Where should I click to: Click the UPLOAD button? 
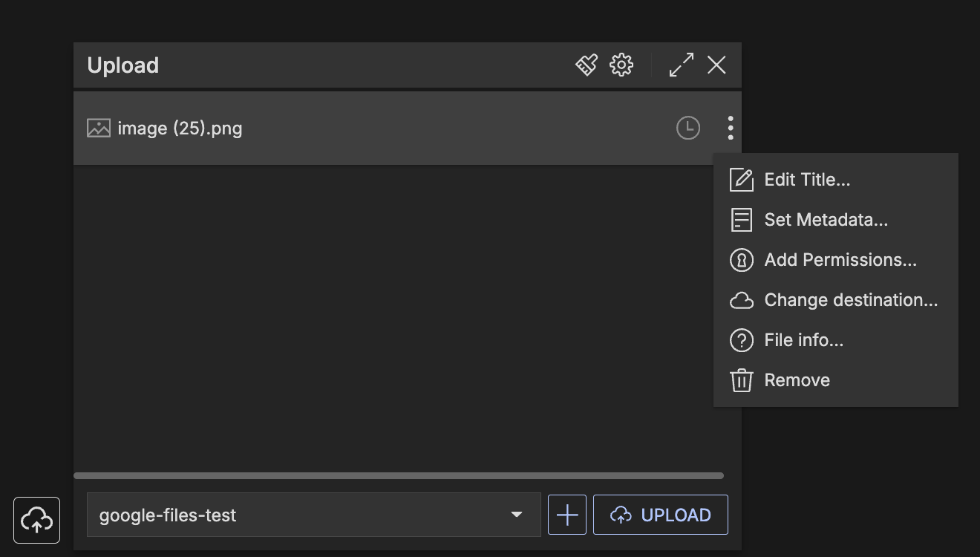click(660, 515)
